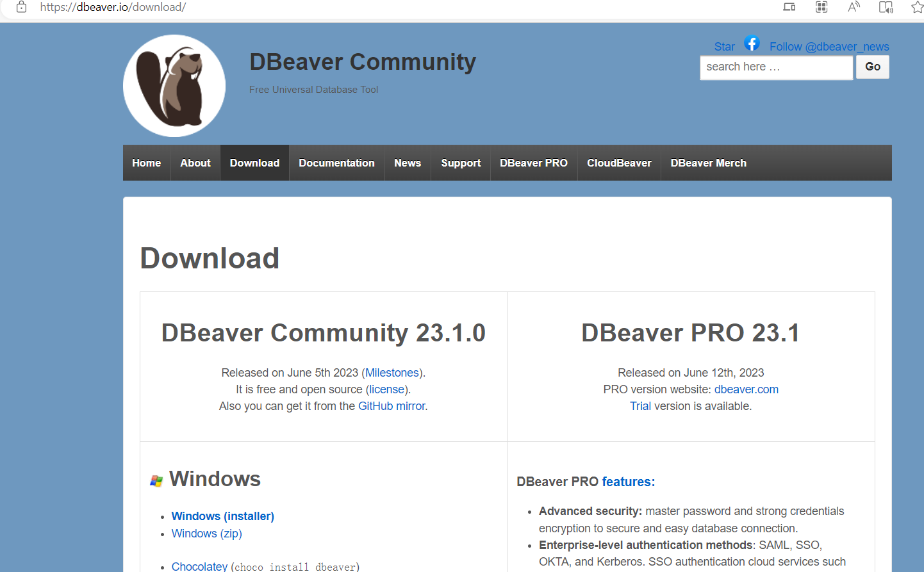The height and width of the screenshot is (572, 924).
Task: Download Windows (installer)
Action: (x=223, y=516)
